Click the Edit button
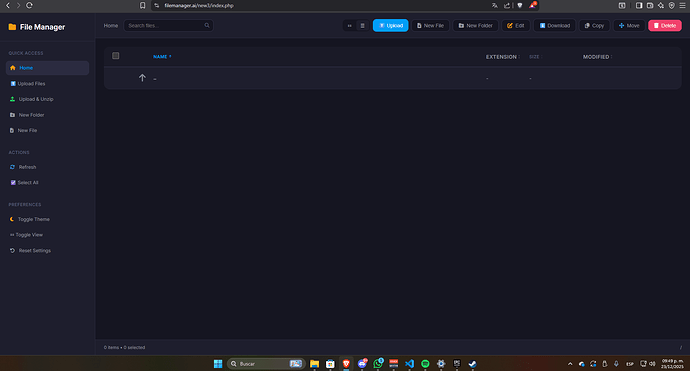The width and height of the screenshot is (690, 371). [x=515, y=26]
